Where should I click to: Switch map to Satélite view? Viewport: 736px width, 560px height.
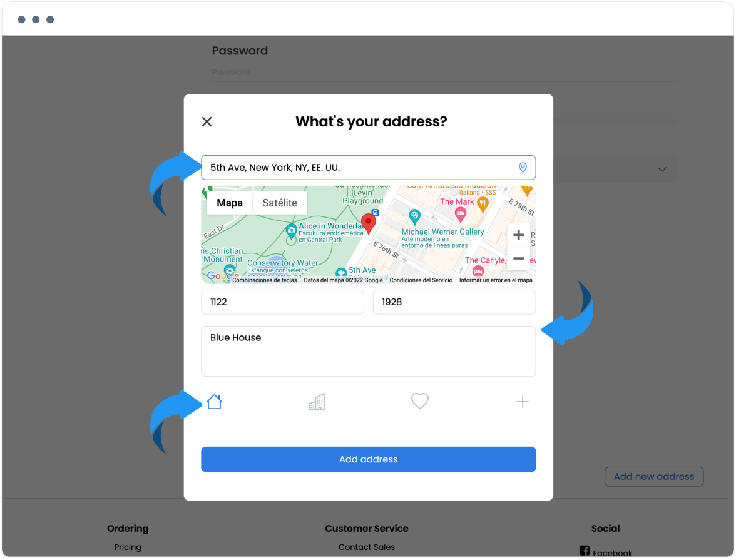point(280,203)
